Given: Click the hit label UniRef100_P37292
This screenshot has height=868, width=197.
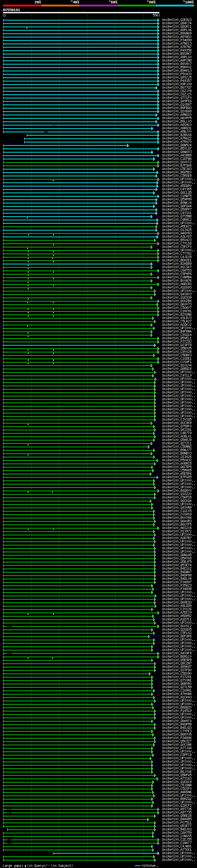Looking at the screenshot, I should coord(177,342).
